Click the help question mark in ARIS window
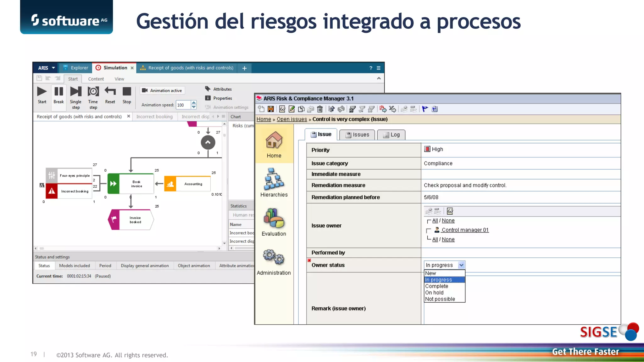The image size is (644, 362). tap(371, 68)
